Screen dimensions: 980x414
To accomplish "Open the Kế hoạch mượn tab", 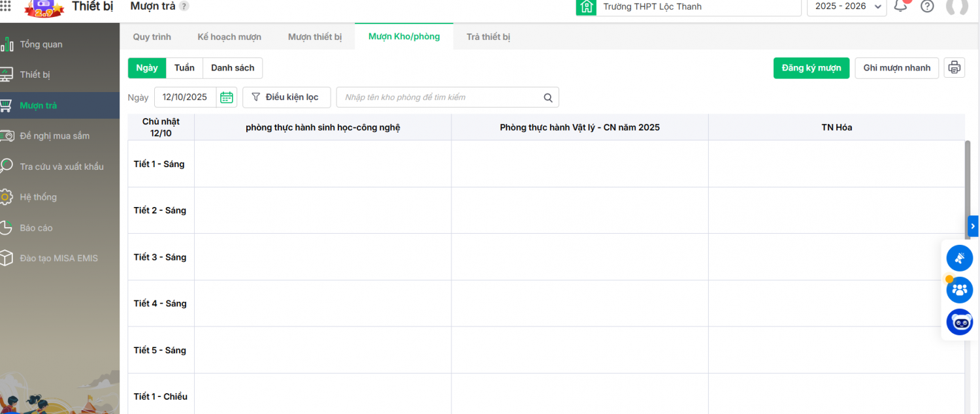I will 229,37.
